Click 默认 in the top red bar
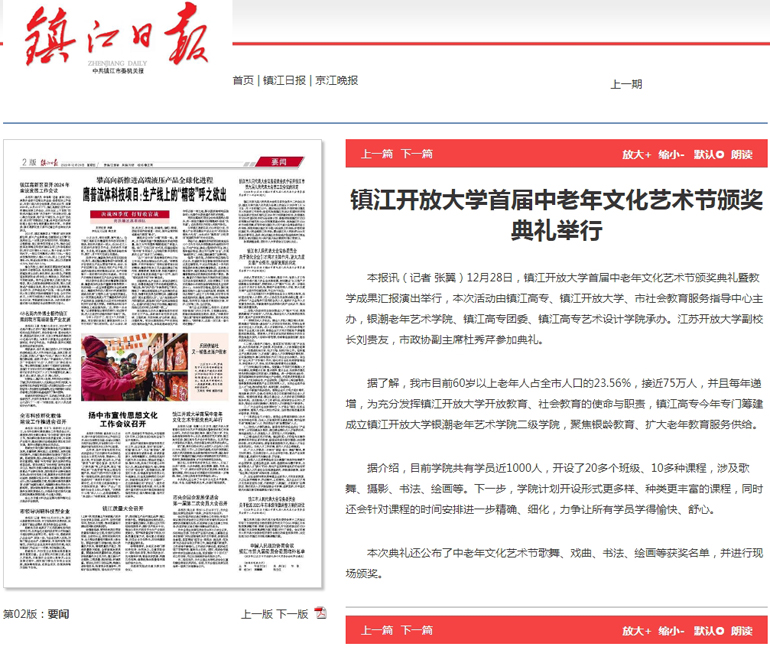The image size is (770, 650). 709,154
